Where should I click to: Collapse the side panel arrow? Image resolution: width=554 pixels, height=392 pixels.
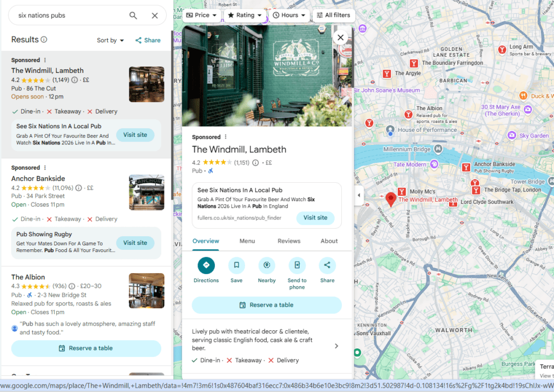(x=359, y=196)
